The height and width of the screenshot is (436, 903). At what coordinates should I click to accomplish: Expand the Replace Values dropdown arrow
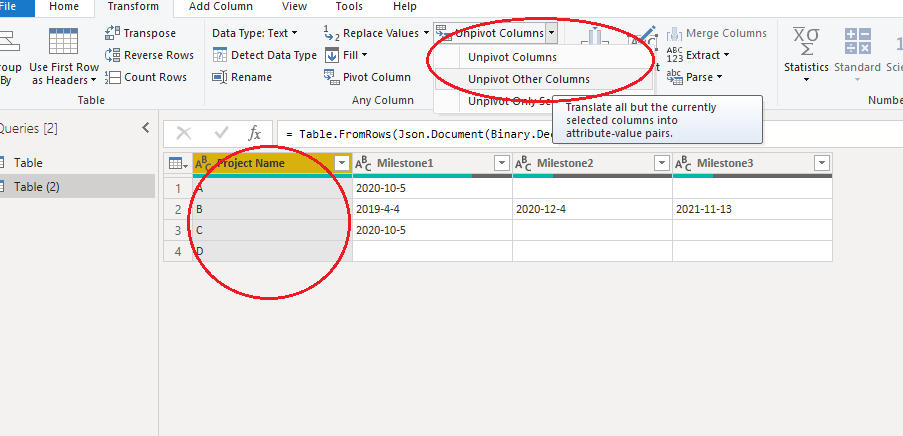(426, 33)
